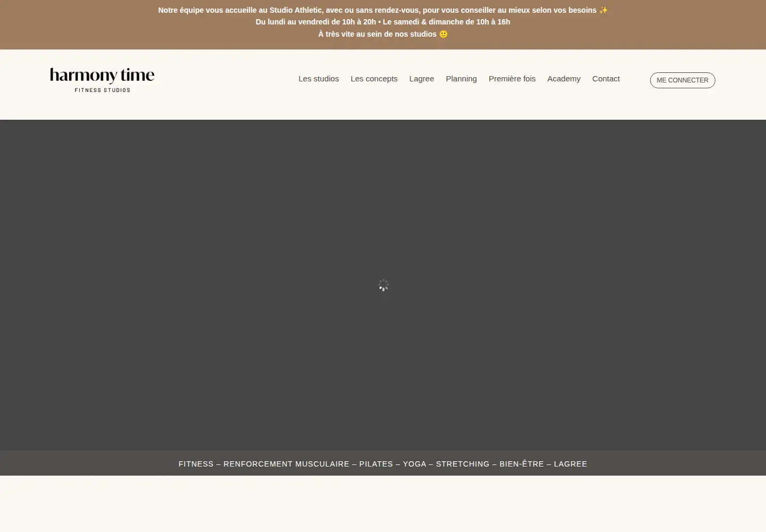Viewport: 766px width, 532px height.
Task: Click the opening hours line in banner
Action: [x=383, y=22]
